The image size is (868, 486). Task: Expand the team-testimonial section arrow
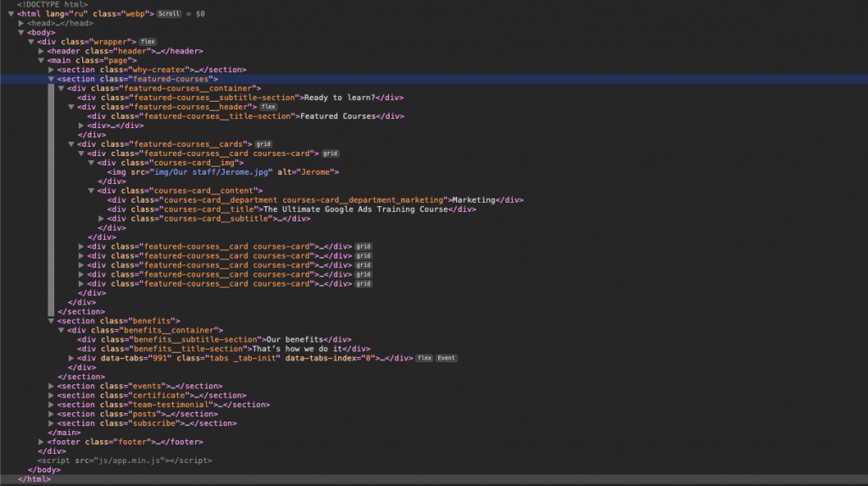click(x=51, y=405)
